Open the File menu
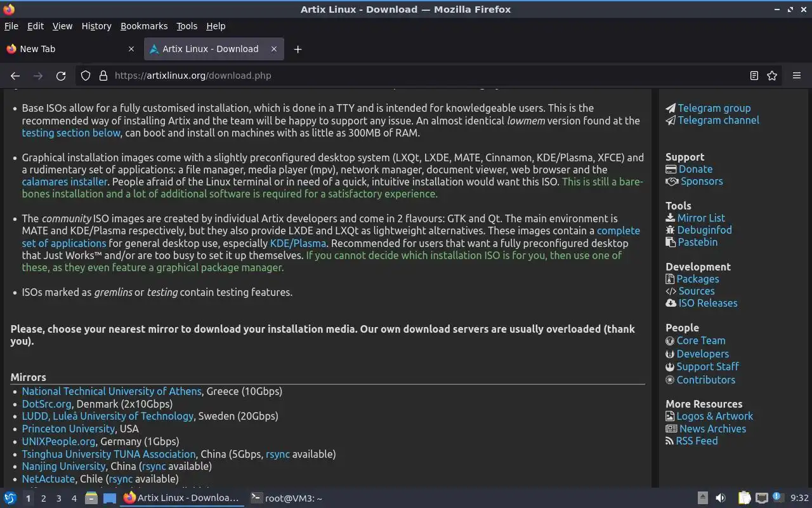Screen dimensions: 812x508 [x=11, y=26]
